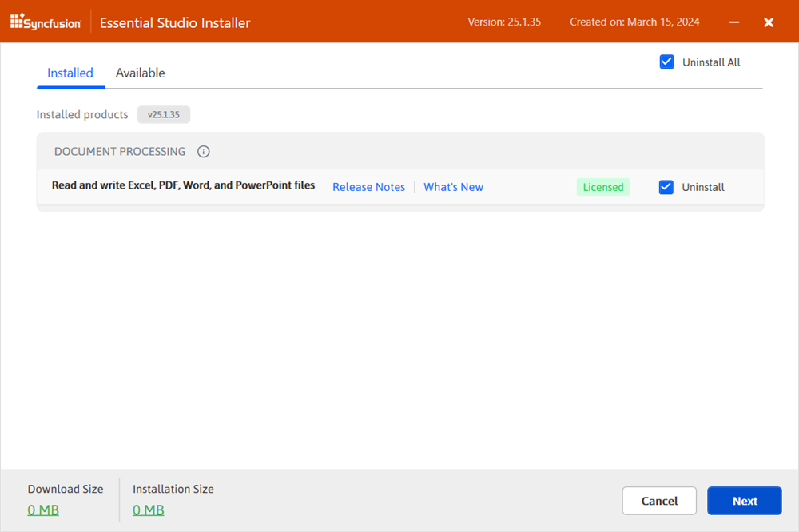The image size is (799, 532).
Task: Click the Installation Size 0 MB link
Action: pyautogui.click(x=148, y=510)
